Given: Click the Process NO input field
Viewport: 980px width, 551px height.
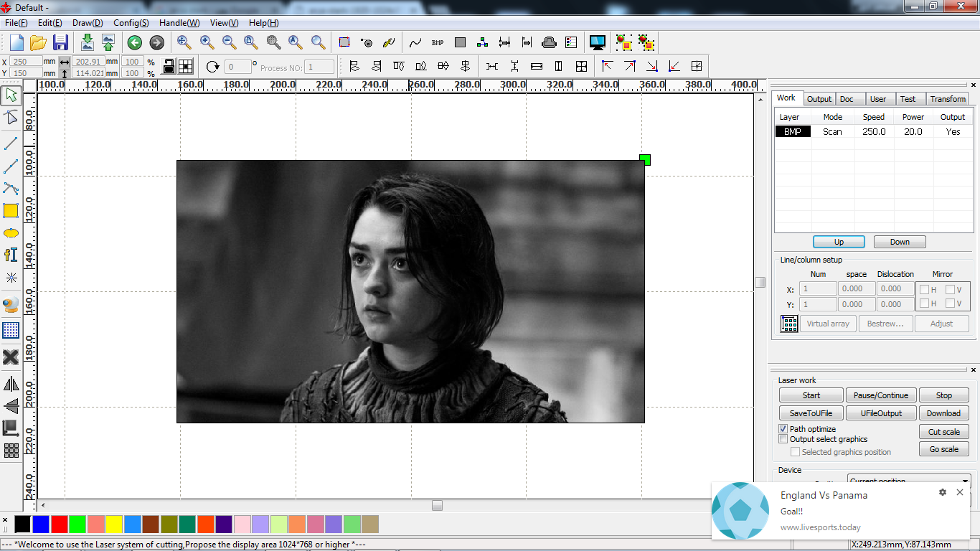Looking at the screenshot, I should click(x=319, y=67).
